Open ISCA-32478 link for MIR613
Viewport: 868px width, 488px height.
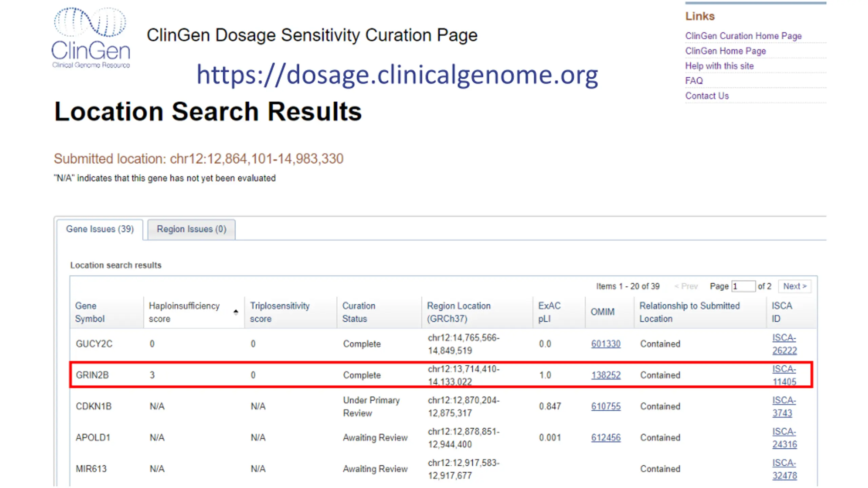pos(785,469)
